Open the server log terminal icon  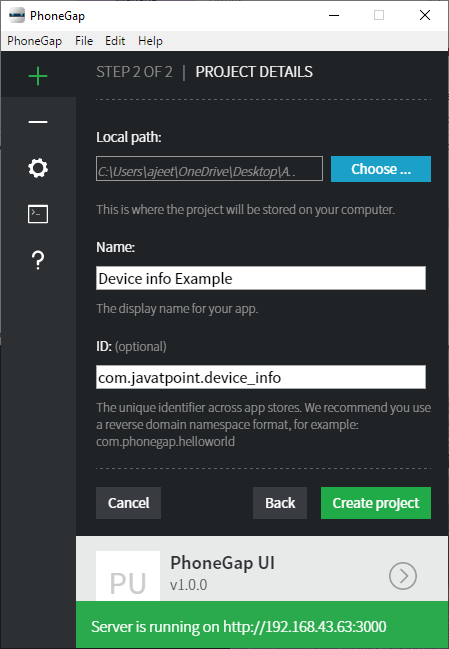(38, 214)
